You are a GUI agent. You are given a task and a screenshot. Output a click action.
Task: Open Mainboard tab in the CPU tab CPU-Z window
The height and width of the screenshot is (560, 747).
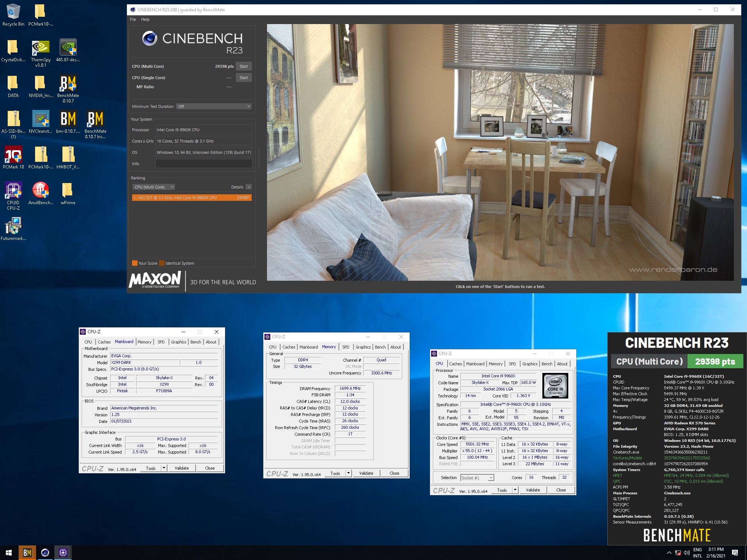click(x=475, y=364)
